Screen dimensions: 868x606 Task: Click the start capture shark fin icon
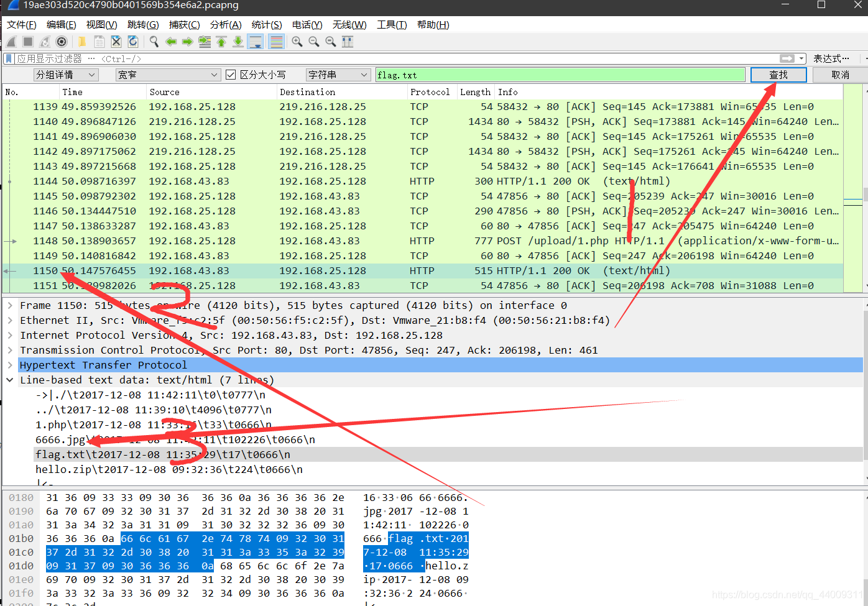click(x=11, y=42)
